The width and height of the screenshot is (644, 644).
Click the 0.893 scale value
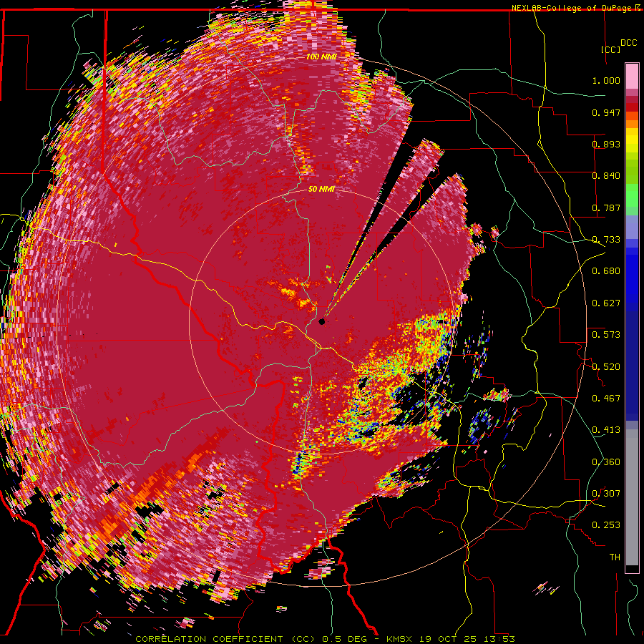pyautogui.click(x=606, y=144)
